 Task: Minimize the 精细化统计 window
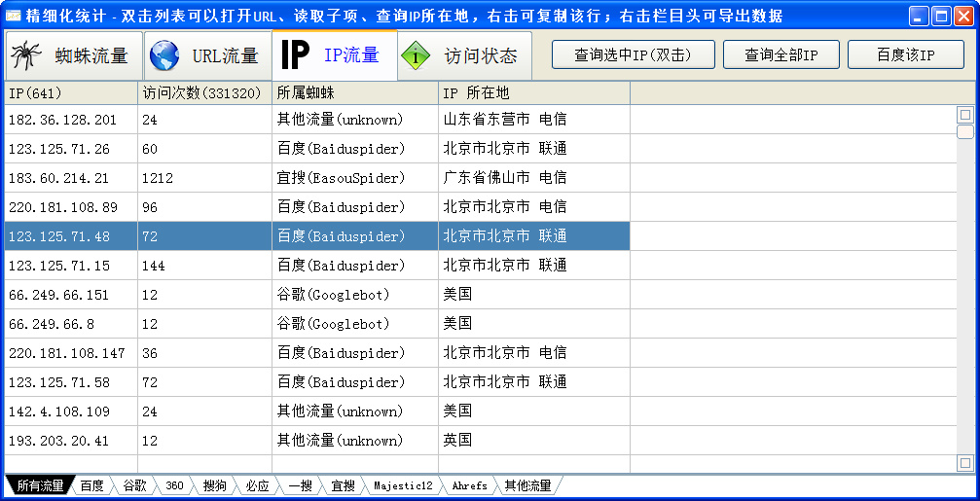pyautogui.click(x=920, y=16)
